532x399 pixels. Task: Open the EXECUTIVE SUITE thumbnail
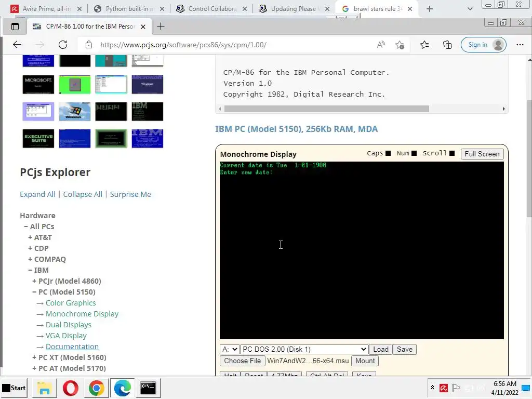coord(38,138)
